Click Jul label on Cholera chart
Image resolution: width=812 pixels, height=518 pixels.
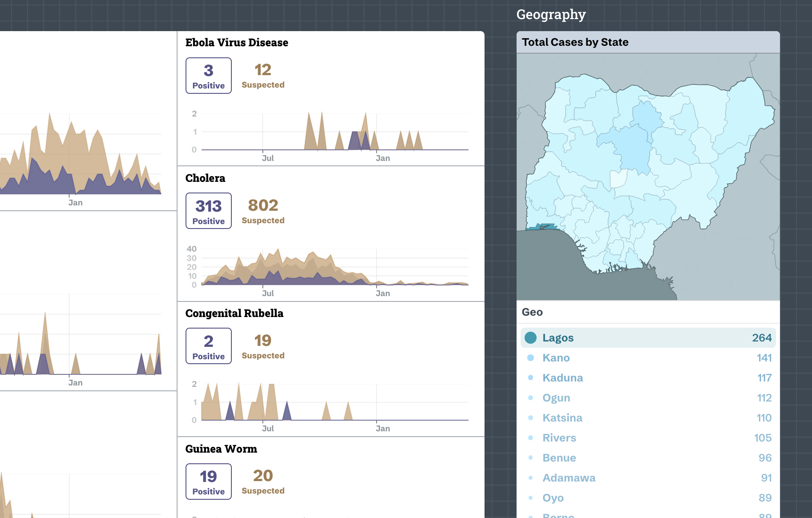pos(268,293)
